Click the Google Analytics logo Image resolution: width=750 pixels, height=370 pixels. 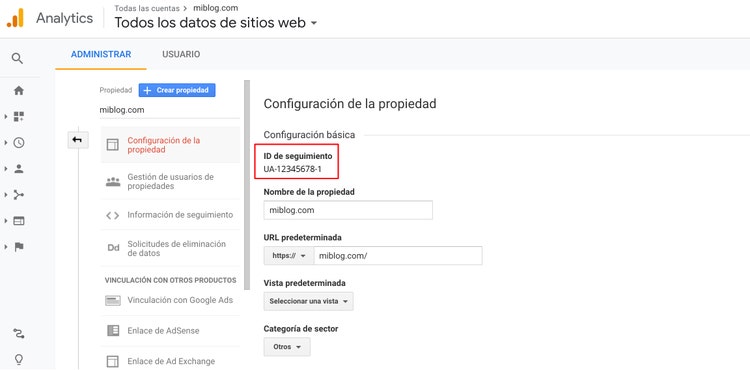click(x=15, y=18)
